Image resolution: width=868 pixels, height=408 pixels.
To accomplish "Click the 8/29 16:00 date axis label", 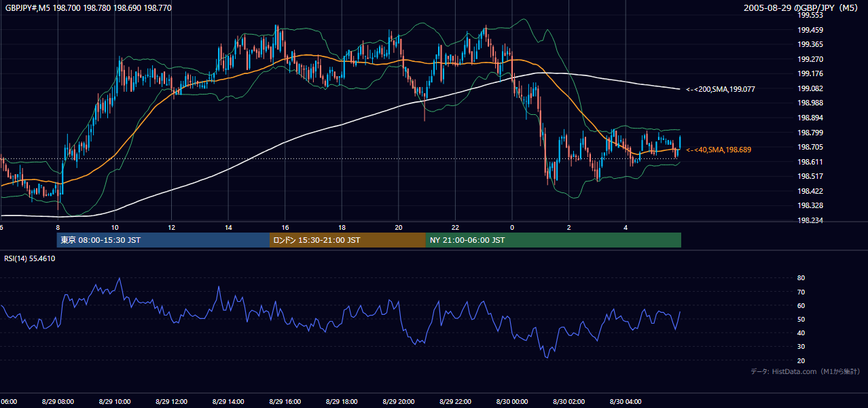I will point(285,402).
